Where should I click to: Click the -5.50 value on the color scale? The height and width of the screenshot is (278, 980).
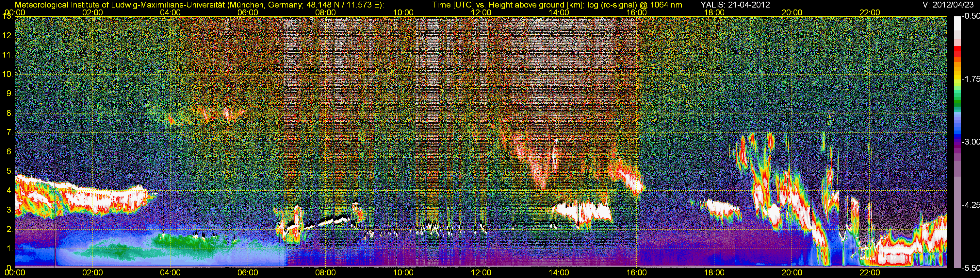pos(971,268)
